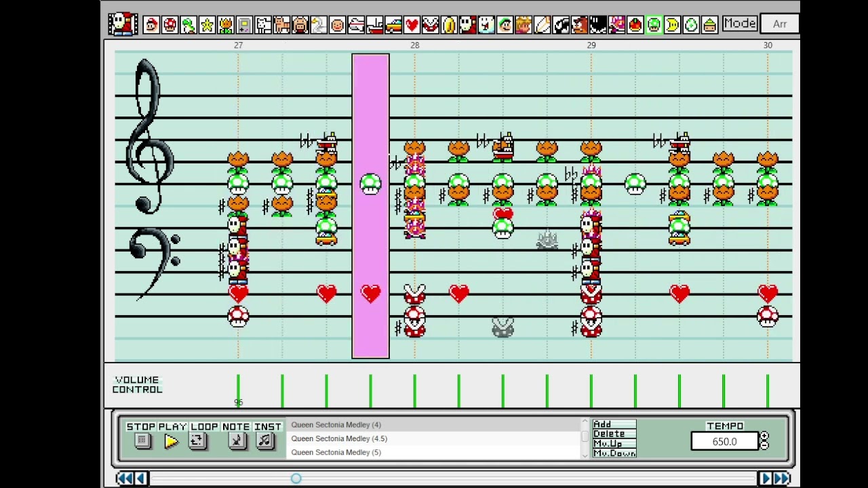Select Queen Sectonia Medley (4.5) in list
The image size is (868, 488).
[x=434, y=439]
